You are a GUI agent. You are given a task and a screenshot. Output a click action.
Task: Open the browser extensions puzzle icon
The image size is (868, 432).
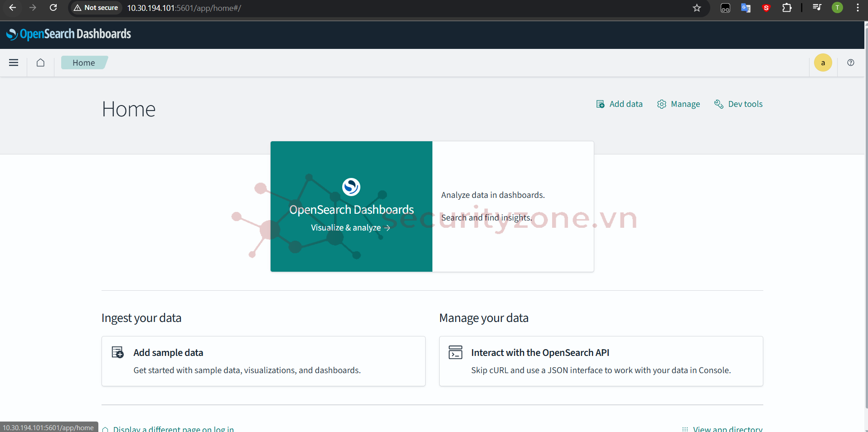pyautogui.click(x=787, y=8)
